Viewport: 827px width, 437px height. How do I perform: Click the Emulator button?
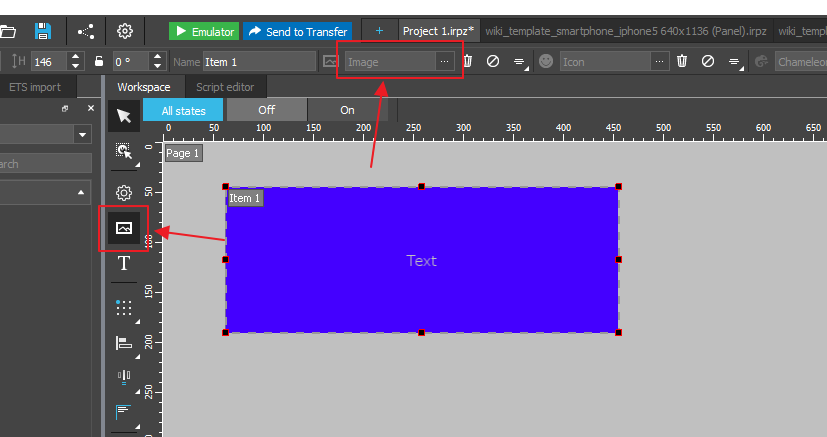point(203,31)
